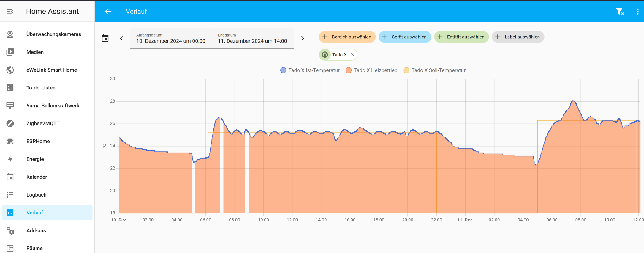Image resolution: width=644 pixels, height=253 pixels.
Task: Select Verlauf in the sidebar
Action: pos(47,213)
